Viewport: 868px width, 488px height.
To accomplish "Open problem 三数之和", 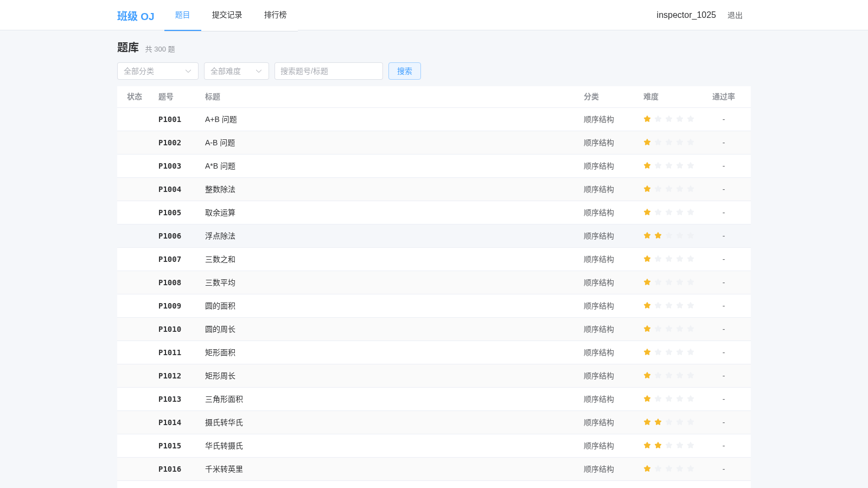I will tap(220, 259).
